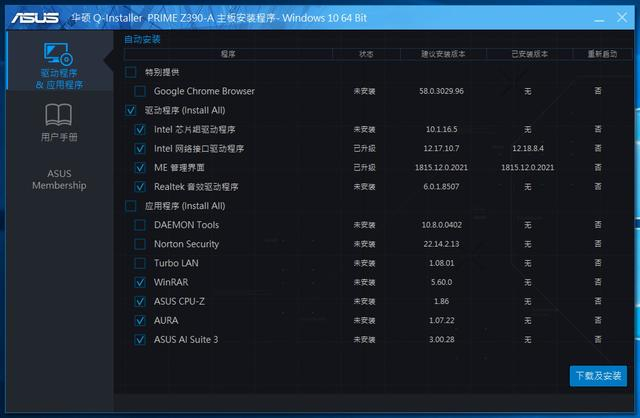Uncheck the AURA checkbox
This screenshot has width=640, height=418.
140,320
